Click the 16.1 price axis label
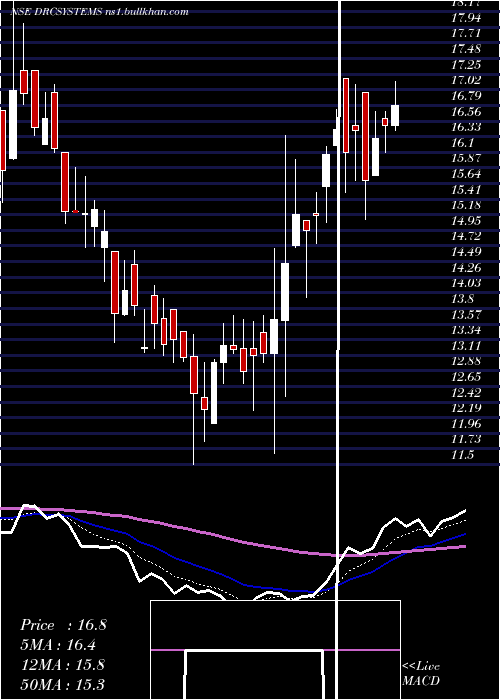The image size is (500, 700). tap(462, 143)
